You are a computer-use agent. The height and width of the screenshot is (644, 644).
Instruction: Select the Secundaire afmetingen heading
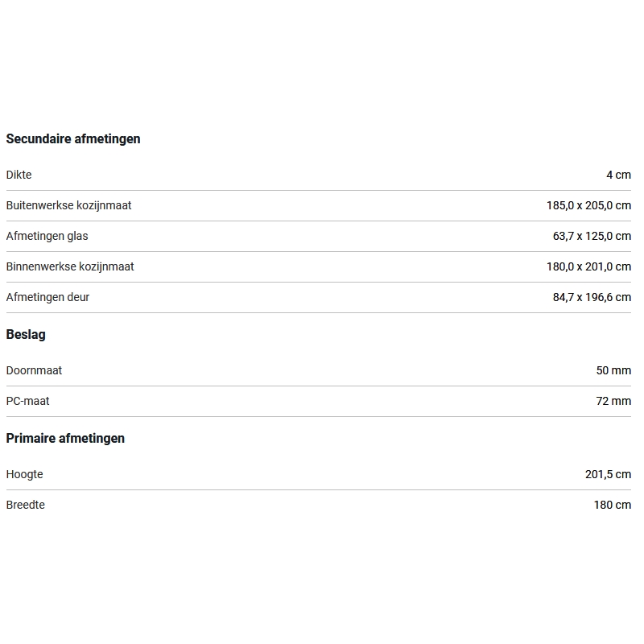[73, 138]
